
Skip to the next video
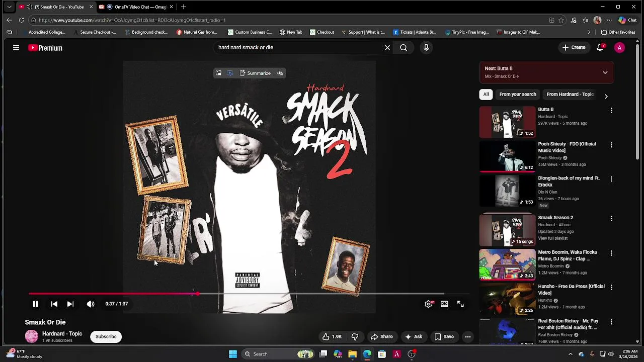(x=70, y=304)
